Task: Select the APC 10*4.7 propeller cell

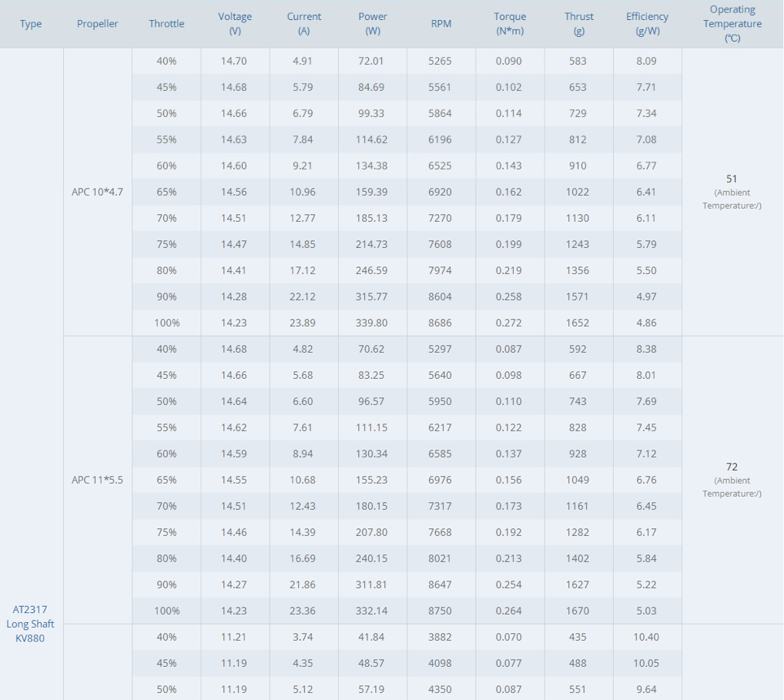Action: pos(98,192)
